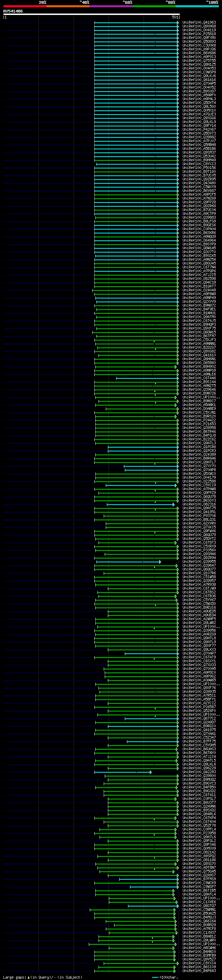Click the cyan alignment bar for UniRef100_Q1PCR6
222x980 pixels.
(143, 447)
